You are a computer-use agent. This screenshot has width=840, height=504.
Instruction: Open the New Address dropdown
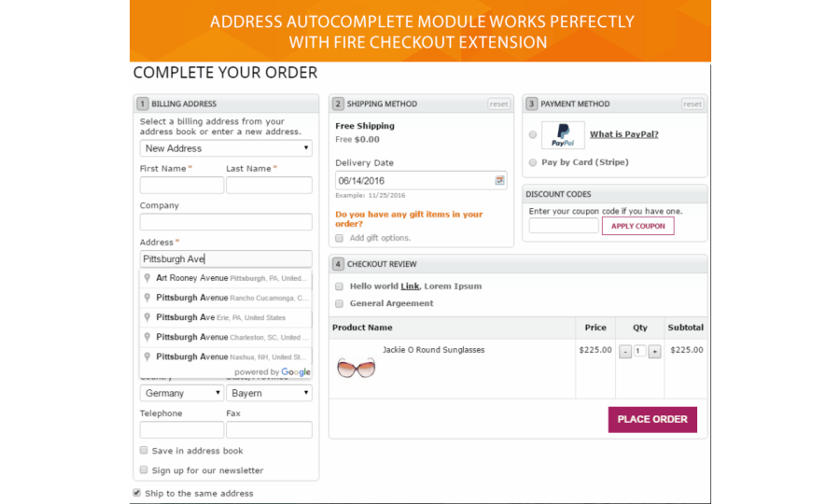click(x=226, y=148)
